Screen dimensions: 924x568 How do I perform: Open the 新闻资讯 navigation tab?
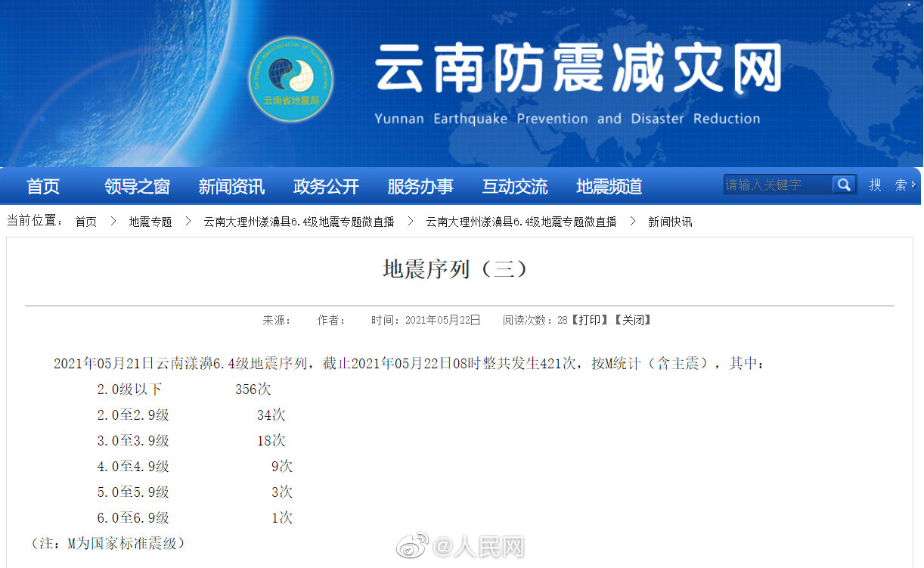pos(231,187)
